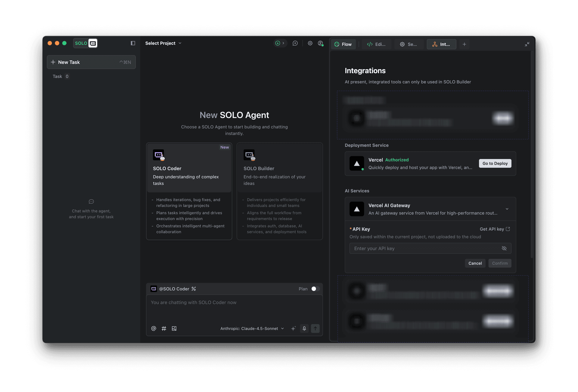Click the new chat bubble icon

click(x=295, y=43)
